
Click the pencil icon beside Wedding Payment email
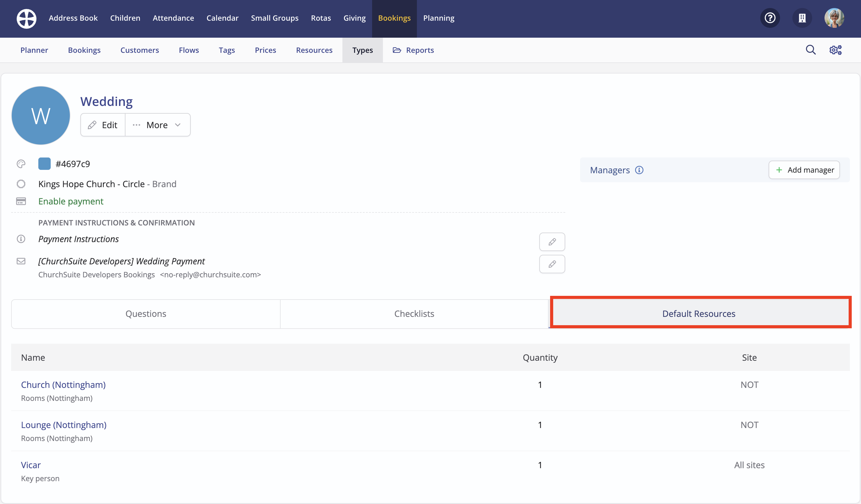(552, 264)
